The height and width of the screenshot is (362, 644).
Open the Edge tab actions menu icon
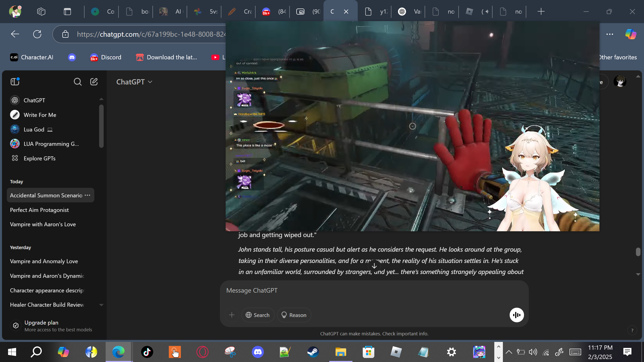click(x=67, y=11)
